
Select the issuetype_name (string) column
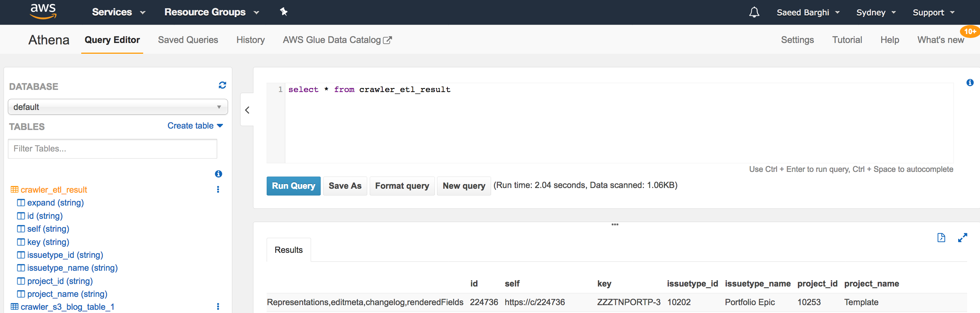point(72,268)
